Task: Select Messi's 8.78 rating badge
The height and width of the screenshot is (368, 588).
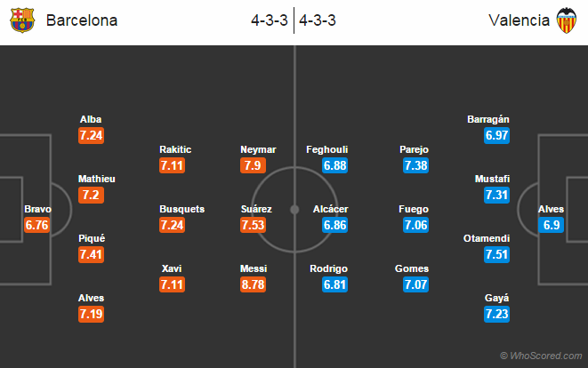Action: tap(254, 284)
